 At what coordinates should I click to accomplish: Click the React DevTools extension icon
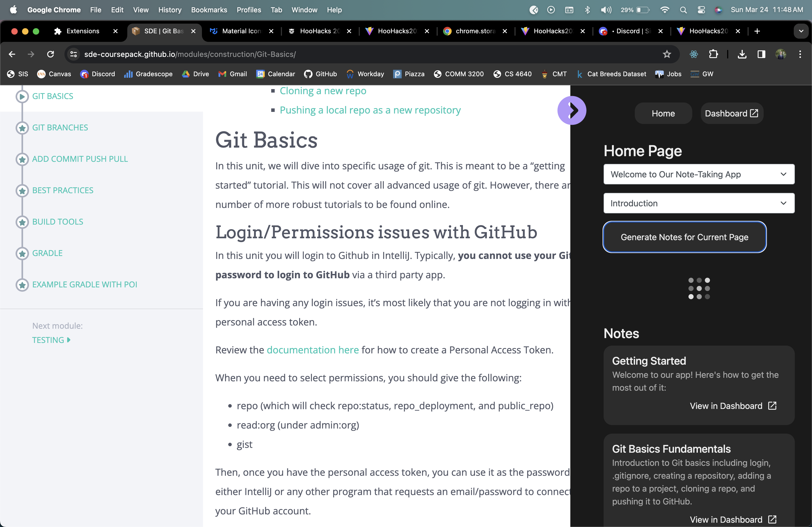[694, 54]
